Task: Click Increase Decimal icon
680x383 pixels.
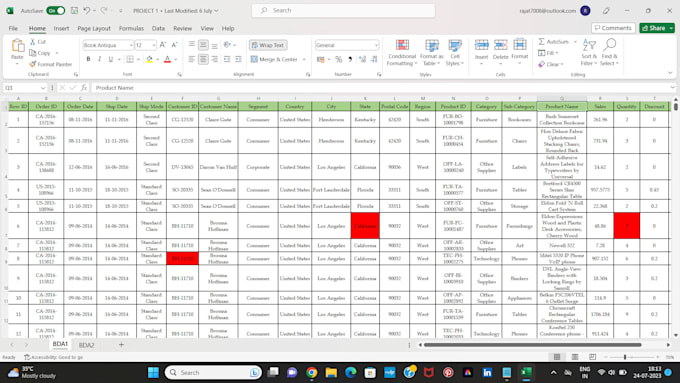Action: coord(362,59)
